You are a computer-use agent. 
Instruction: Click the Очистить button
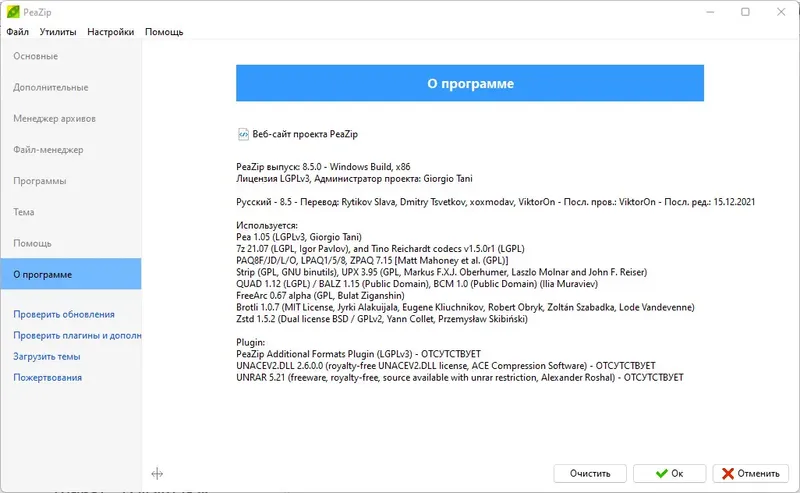[590, 474]
